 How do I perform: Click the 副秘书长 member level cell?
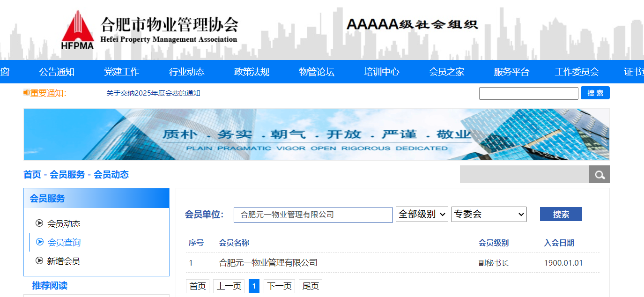(x=494, y=263)
